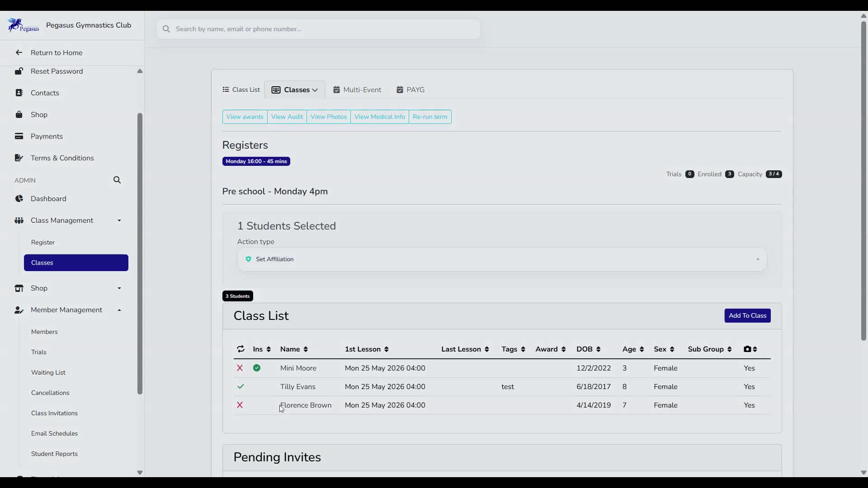868x488 pixels.
Task: Open the PAYG tab
Action: [410, 89]
